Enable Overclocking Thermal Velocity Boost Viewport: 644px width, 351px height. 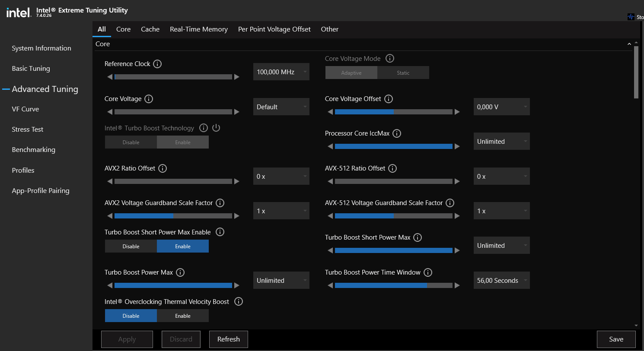(x=183, y=316)
